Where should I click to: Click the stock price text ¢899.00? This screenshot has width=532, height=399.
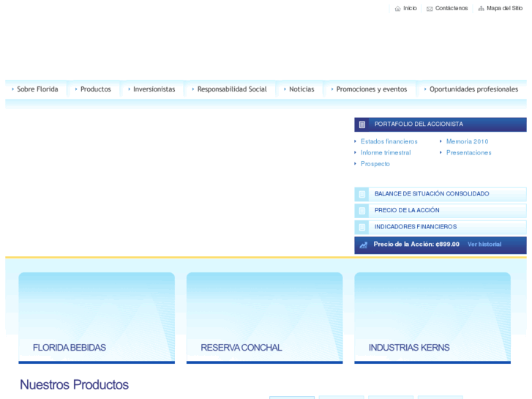pyautogui.click(x=448, y=244)
